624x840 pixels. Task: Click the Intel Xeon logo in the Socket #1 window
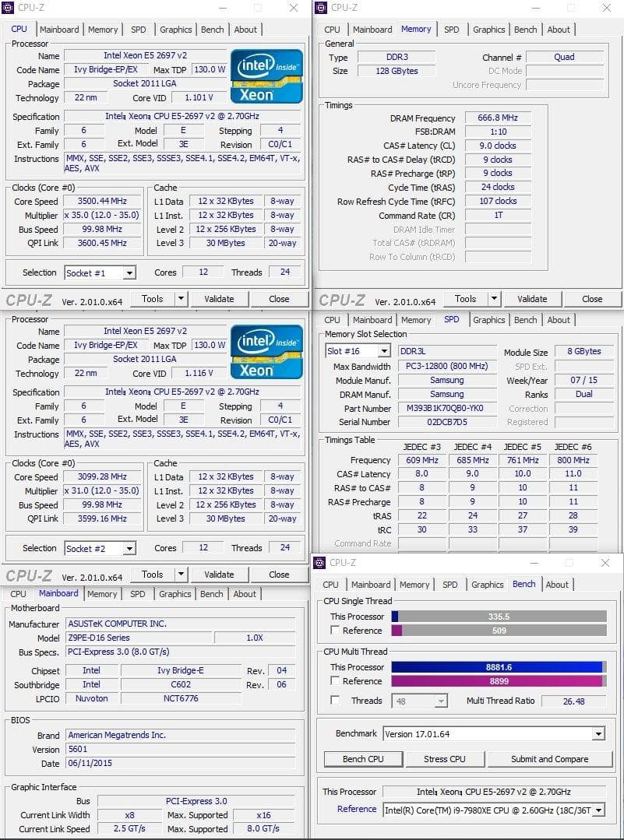click(x=266, y=76)
